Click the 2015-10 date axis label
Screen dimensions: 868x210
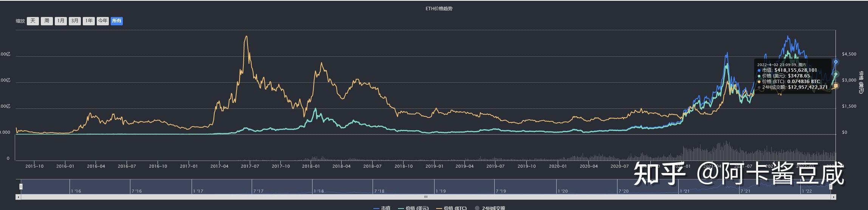pos(35,166)
